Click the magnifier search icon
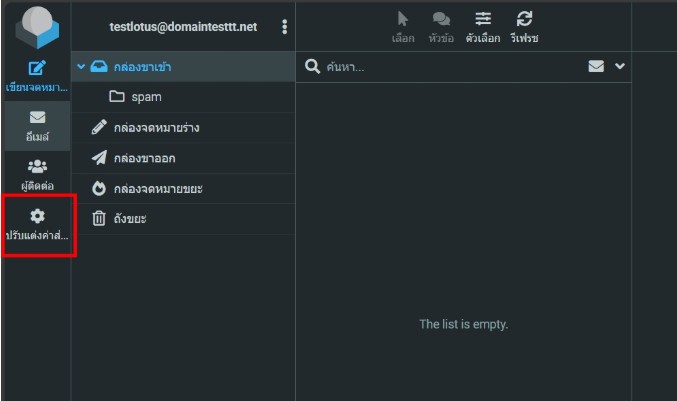677x401 pixels. [312, 67]
